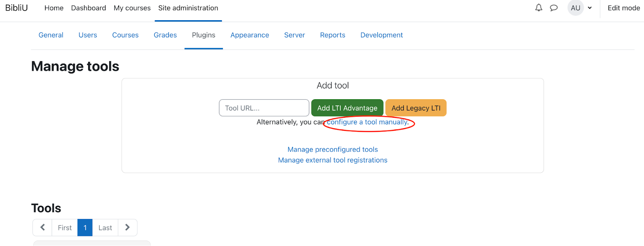Open Manage preconfigured tools link
Screen dimensions: 644x246
click(332, 149)
